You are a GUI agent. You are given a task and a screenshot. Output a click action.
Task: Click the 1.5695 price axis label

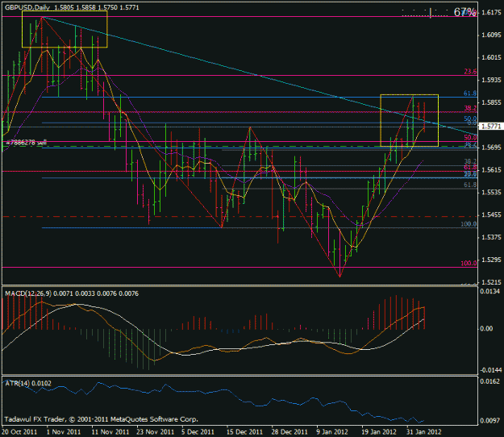point(491,148)
